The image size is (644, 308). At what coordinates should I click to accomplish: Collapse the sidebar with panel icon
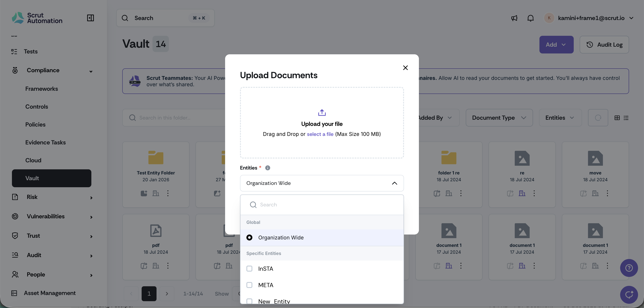click(x=90, y=18)
